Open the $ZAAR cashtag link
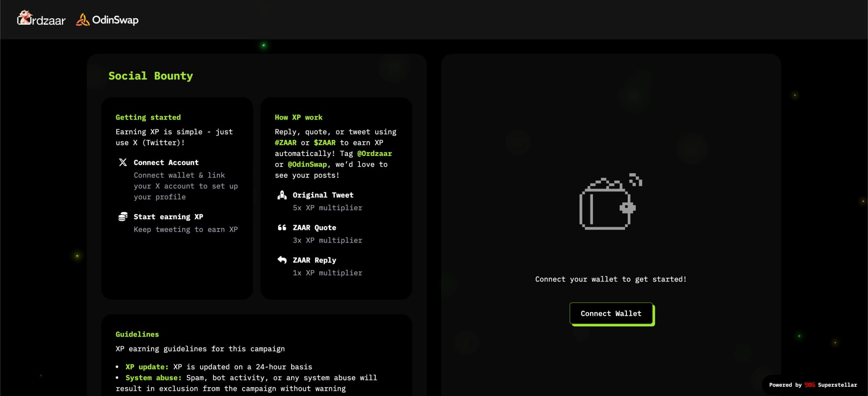 (x=325, y=143)
